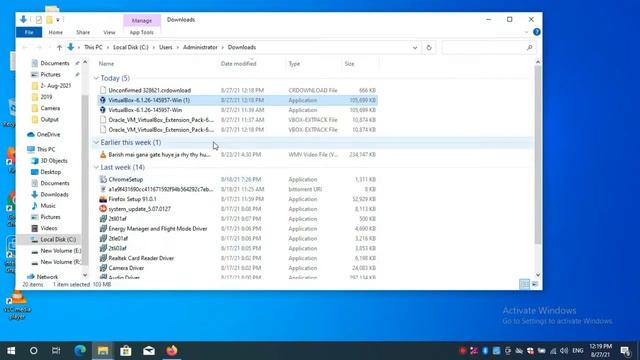Switch to the Home ribbon tab
The width and height of the screenshot is (640, 360).
click(56, 32)
